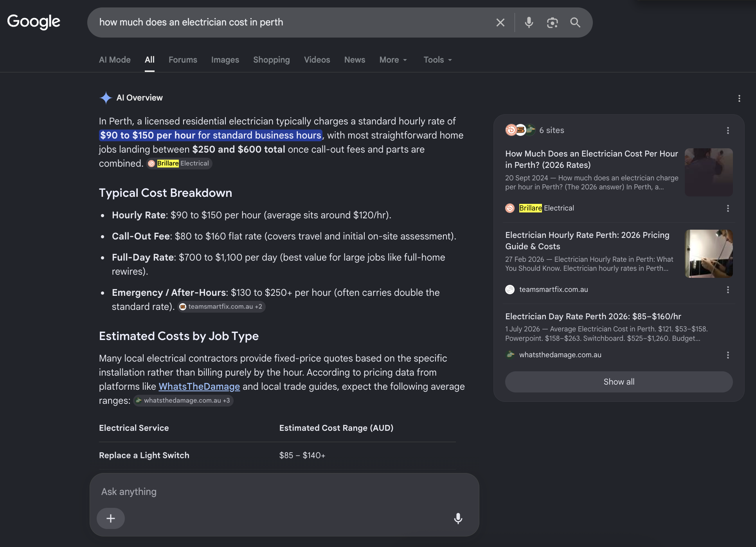Click Show all sources button
Viewport: 756px width, 547px height.
point(619,382)
